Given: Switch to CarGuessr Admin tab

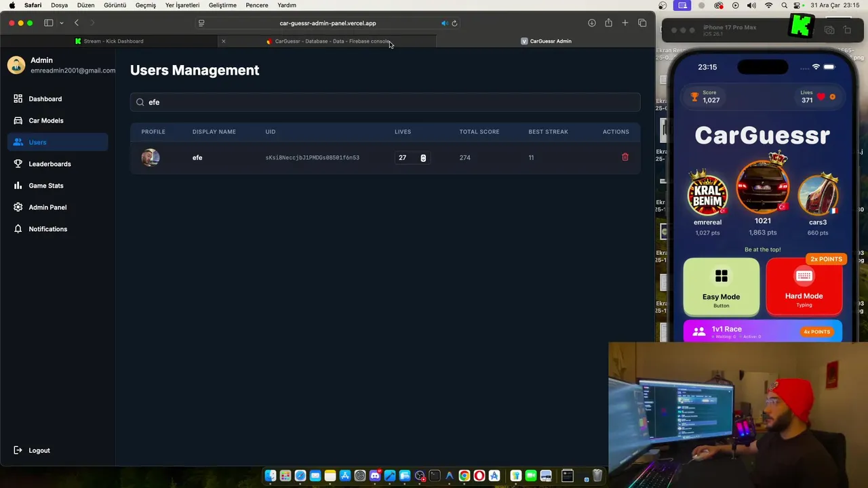Looking at the screenshot, I should (546, 41).
